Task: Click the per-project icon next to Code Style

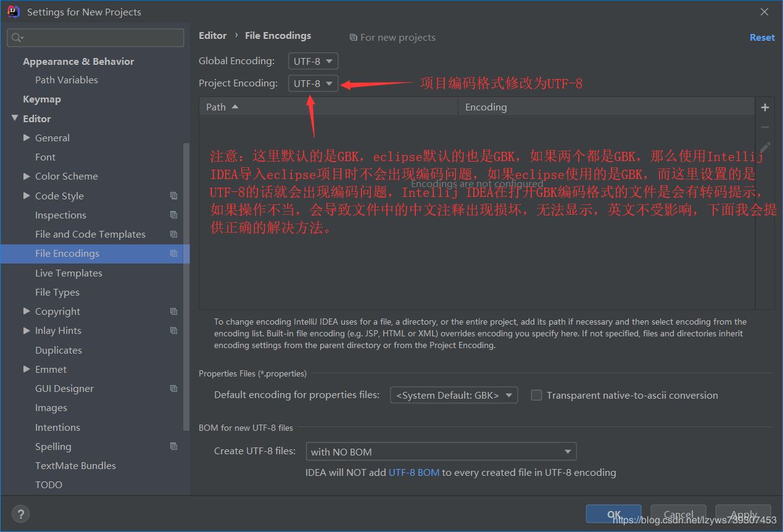Action: [x=173, y=196]
